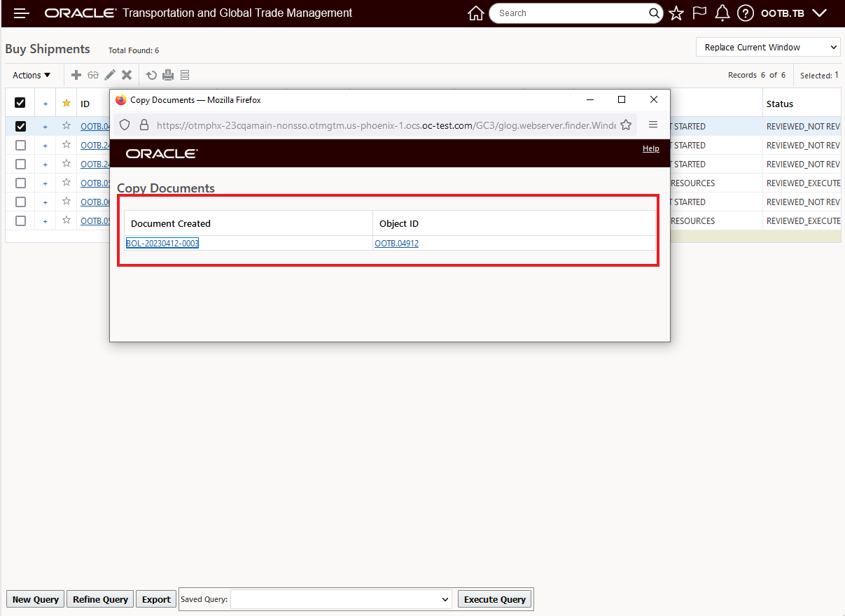845x616 pixels.
Task: Click the popup URL address bar
Action: [x=385, y=125]
